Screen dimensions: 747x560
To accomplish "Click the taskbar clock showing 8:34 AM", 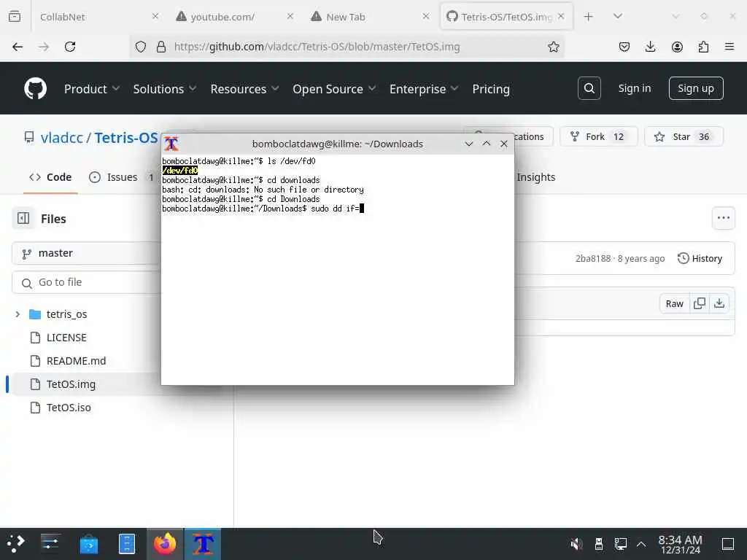I will [x=680, y=544].
